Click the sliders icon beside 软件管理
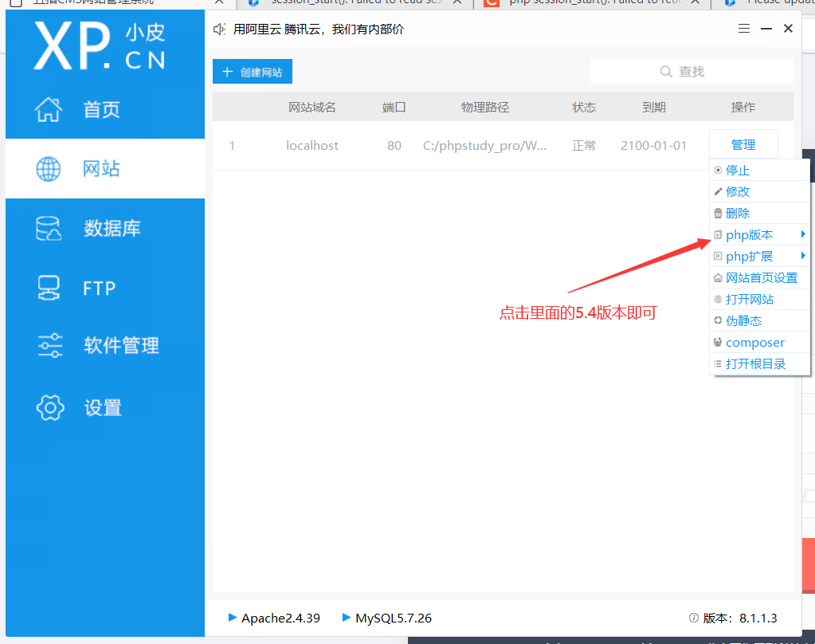Image resolution: width=815 pixels, height=644 pixels. (50, 345)
